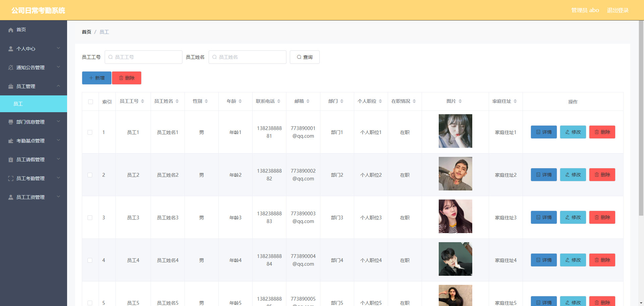Check the checkbox for 员工5 row
This screenshot has height=306, width=644.
(x=90, y=303)
